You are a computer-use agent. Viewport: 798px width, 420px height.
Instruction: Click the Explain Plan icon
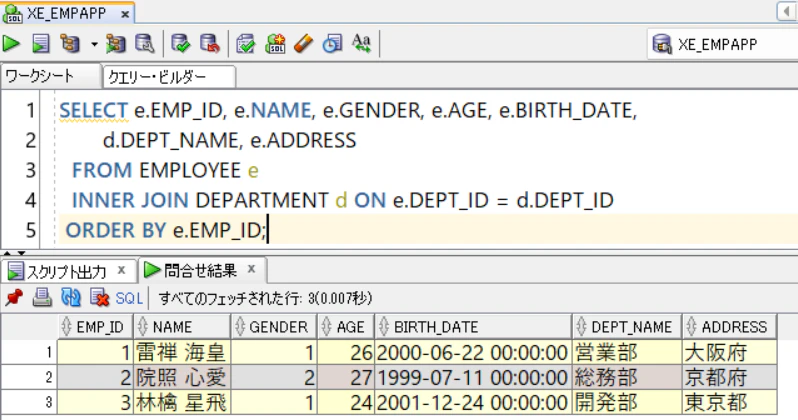tap(70, 43)
